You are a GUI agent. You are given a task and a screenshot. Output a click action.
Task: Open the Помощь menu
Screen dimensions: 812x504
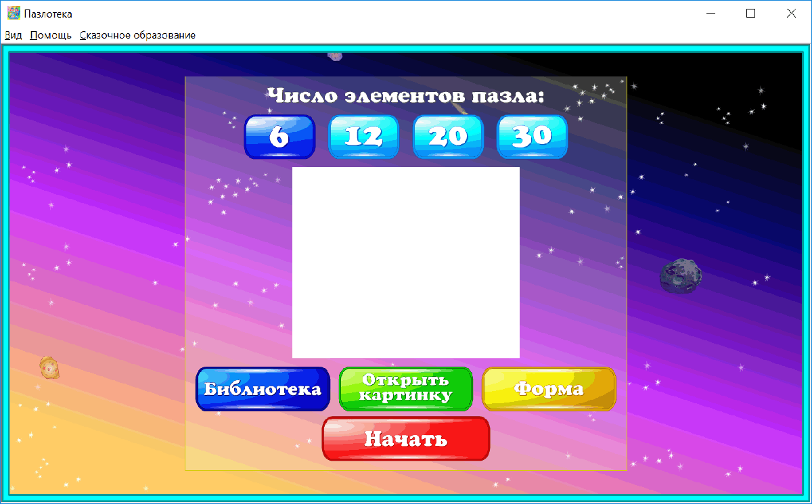[50, 35]
